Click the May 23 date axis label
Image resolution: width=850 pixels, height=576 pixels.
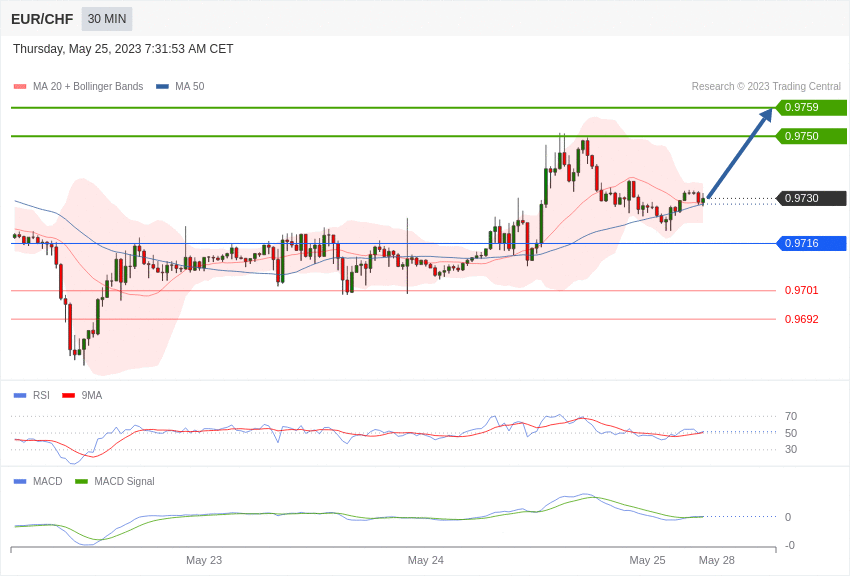pos(204,560)
